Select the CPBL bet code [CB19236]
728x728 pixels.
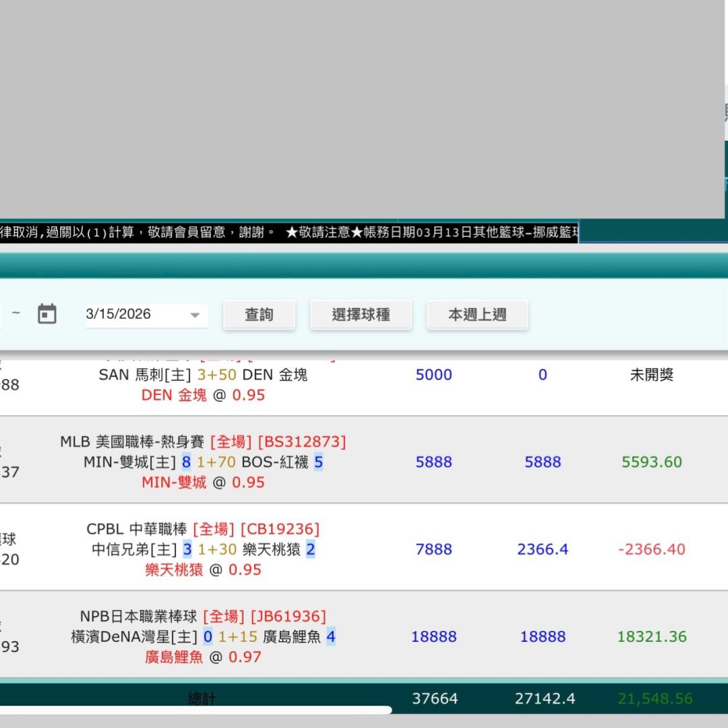coord(280,529)
